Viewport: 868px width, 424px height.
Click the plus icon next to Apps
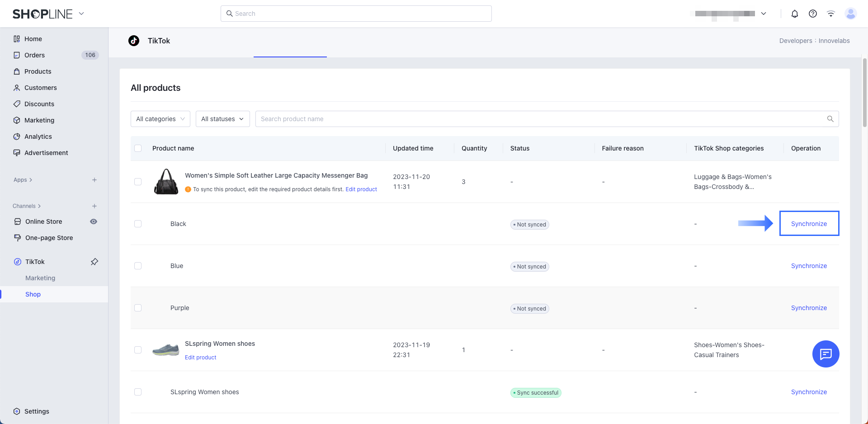coord(94,180)
